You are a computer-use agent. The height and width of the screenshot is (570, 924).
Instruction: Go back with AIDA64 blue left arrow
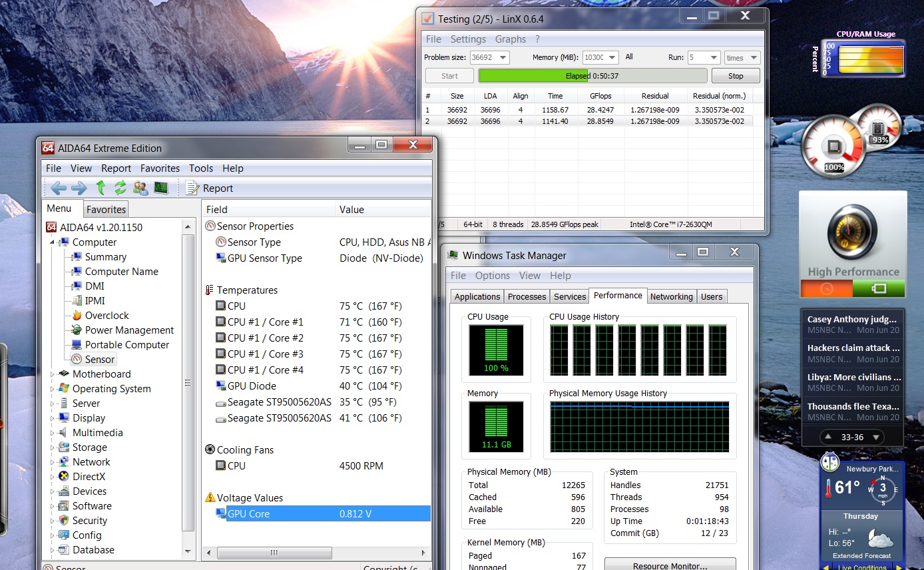[59, 188]
